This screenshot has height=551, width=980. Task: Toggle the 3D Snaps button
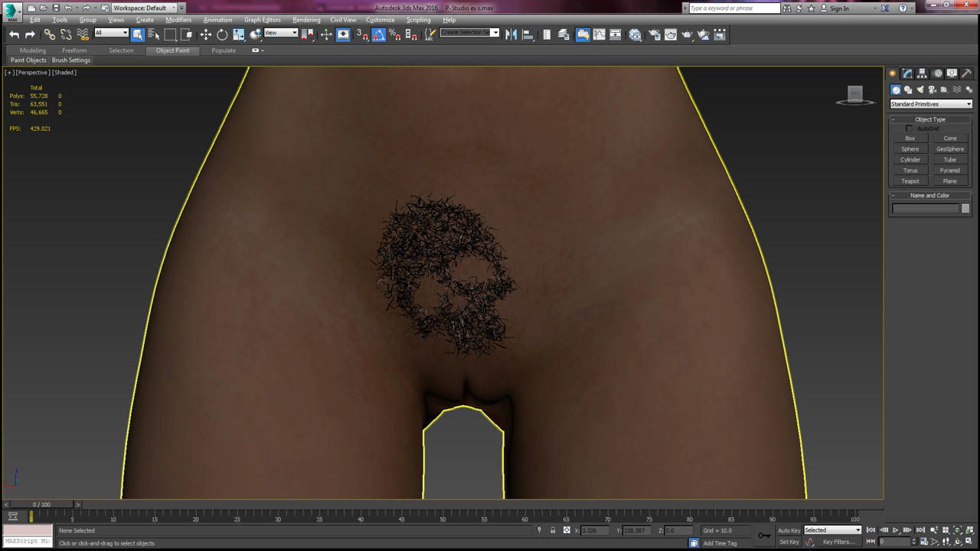pos(362,34)
